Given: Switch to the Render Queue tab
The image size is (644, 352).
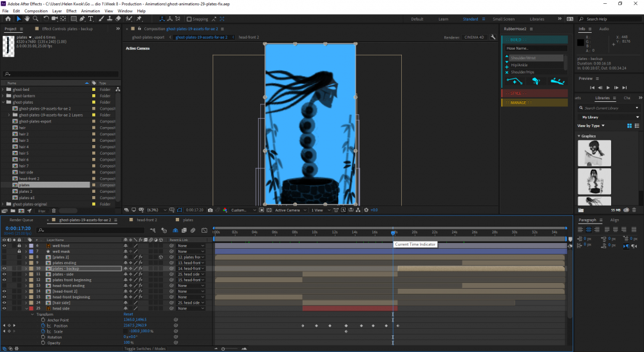Looking at the screenshot, I should 21,220.
